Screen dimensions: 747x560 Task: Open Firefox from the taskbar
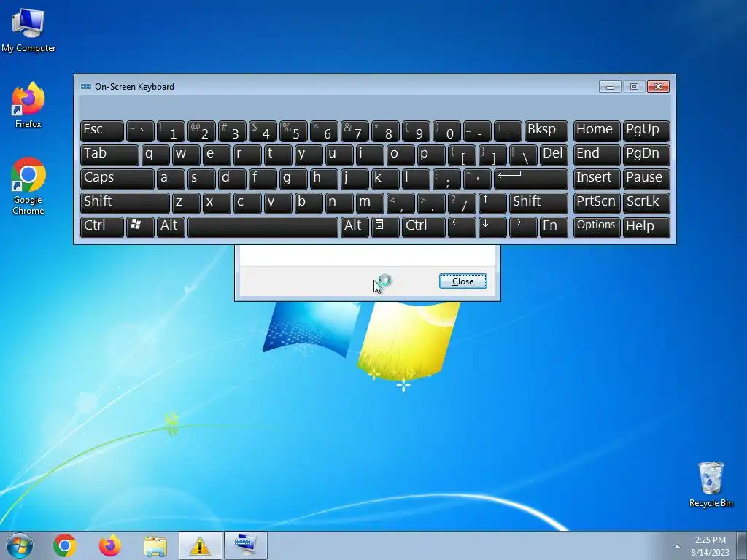109,545
